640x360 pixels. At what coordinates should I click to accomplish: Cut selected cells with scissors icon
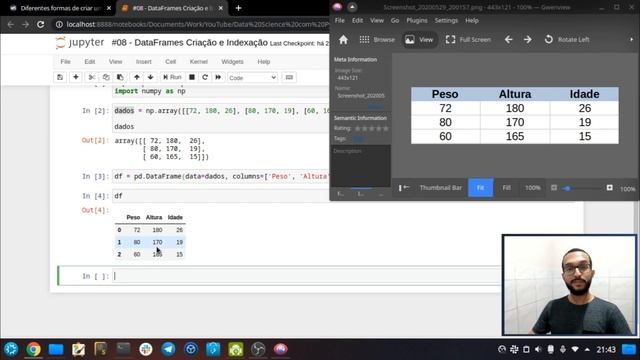click(92, 77)
